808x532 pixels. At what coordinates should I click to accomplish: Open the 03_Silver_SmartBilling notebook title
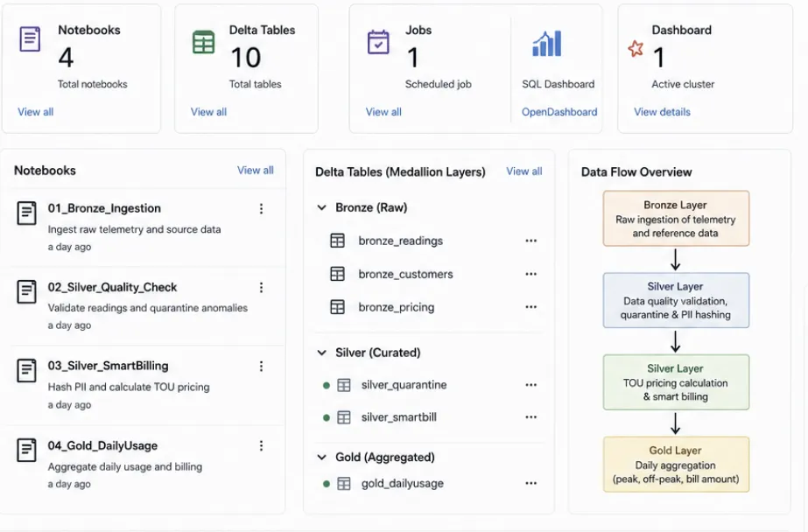pos(109,366)
